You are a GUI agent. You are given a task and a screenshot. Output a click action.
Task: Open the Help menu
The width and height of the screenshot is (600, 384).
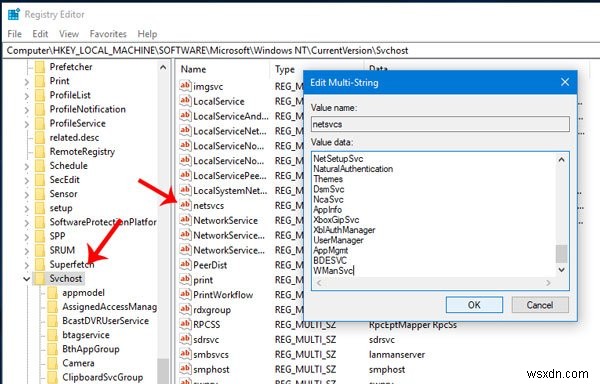pyautogui.click(x=147, y=34)
